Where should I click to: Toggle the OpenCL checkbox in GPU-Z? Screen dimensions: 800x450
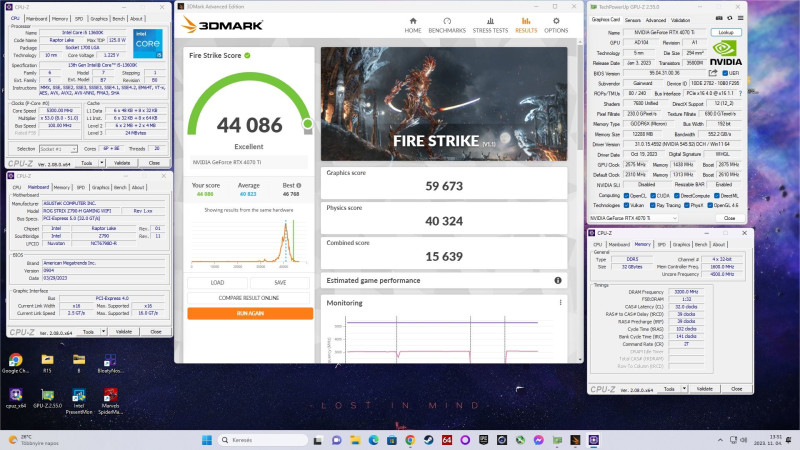click(x=626, y=195)
